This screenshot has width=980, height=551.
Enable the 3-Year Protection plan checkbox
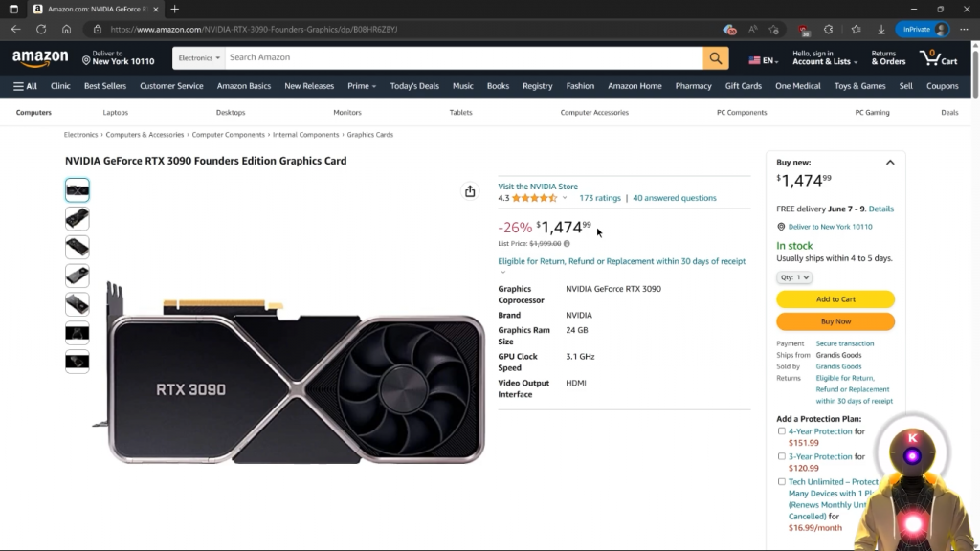point(782,456)
